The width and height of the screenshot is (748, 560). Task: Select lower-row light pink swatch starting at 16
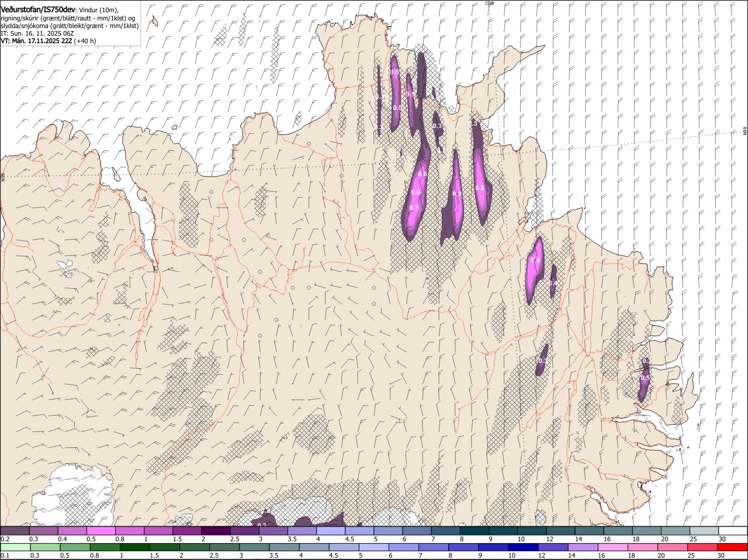tap(612, 548)
